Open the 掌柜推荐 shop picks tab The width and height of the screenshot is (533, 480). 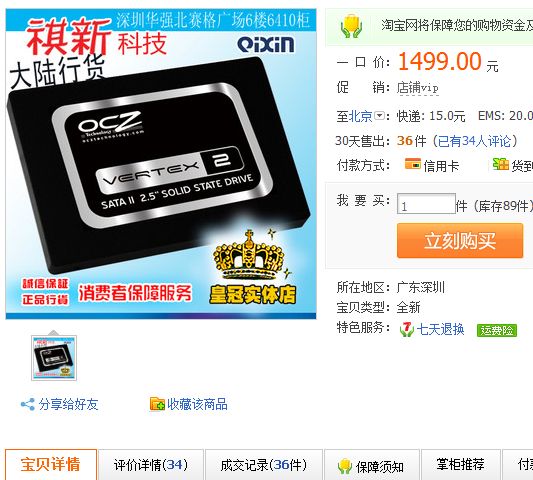[x=460, y=465]
